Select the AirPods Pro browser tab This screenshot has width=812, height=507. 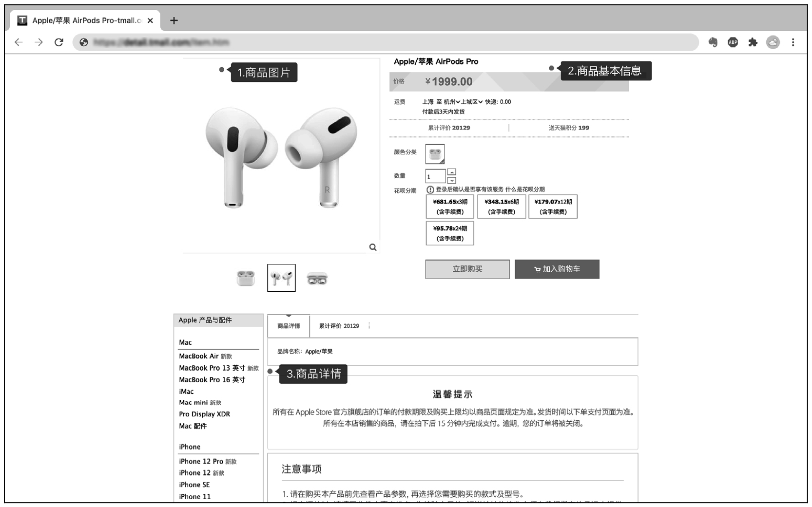[x=85, y=20]
